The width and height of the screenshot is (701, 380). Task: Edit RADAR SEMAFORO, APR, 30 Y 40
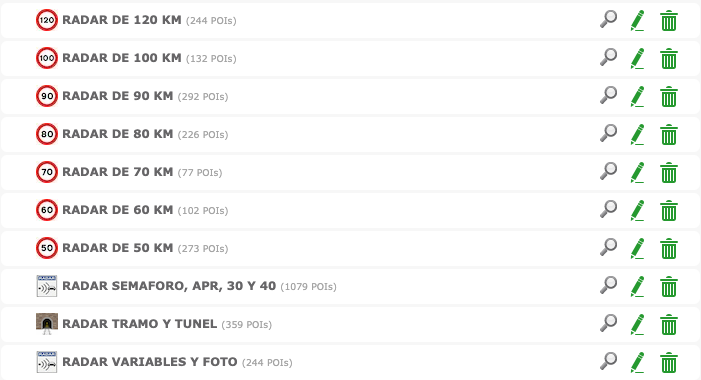coord(638,287)
